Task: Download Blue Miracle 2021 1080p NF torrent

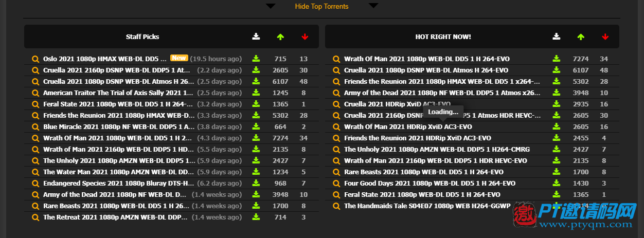Action: 256,126
